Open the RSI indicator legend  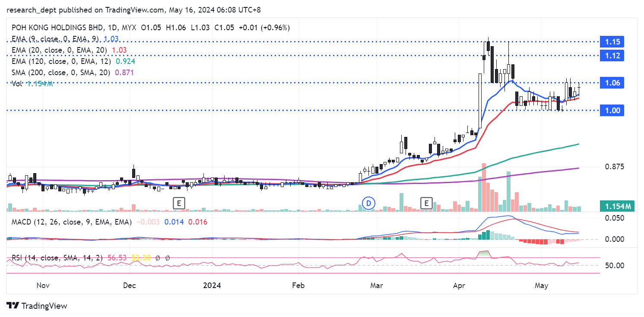pos(55,258)
